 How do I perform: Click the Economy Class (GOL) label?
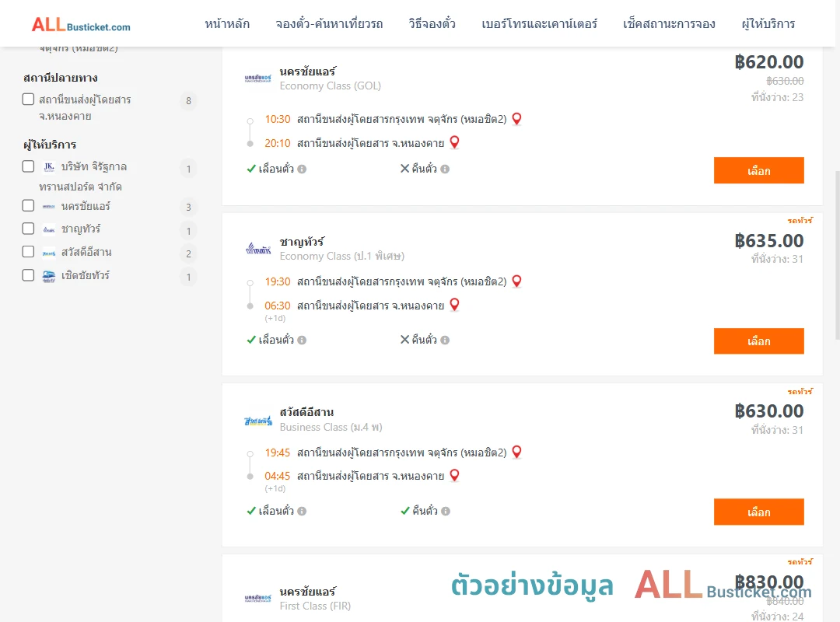330,86
